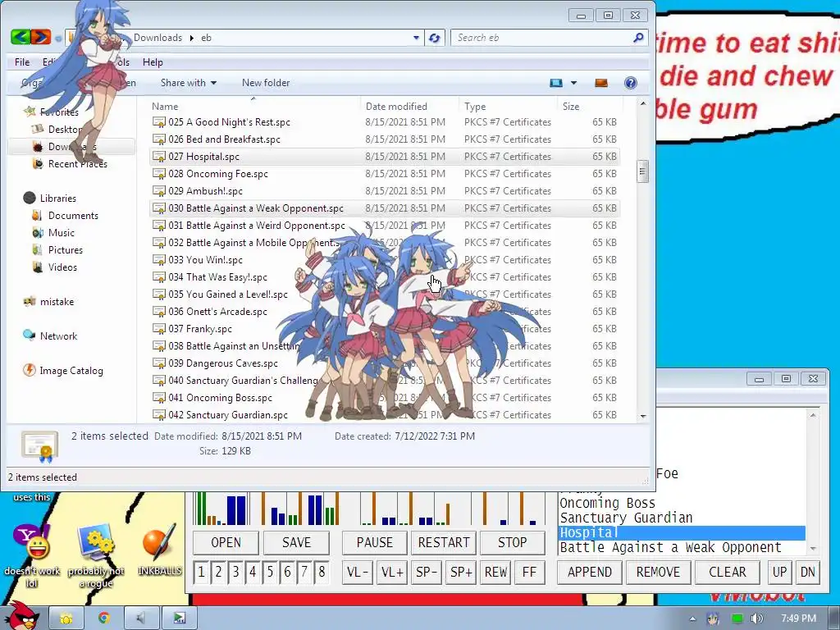The image size is (840, 630).
Task: Click icon of 028 Oncoming Foe.spc
Action: (x=158, y=174)
